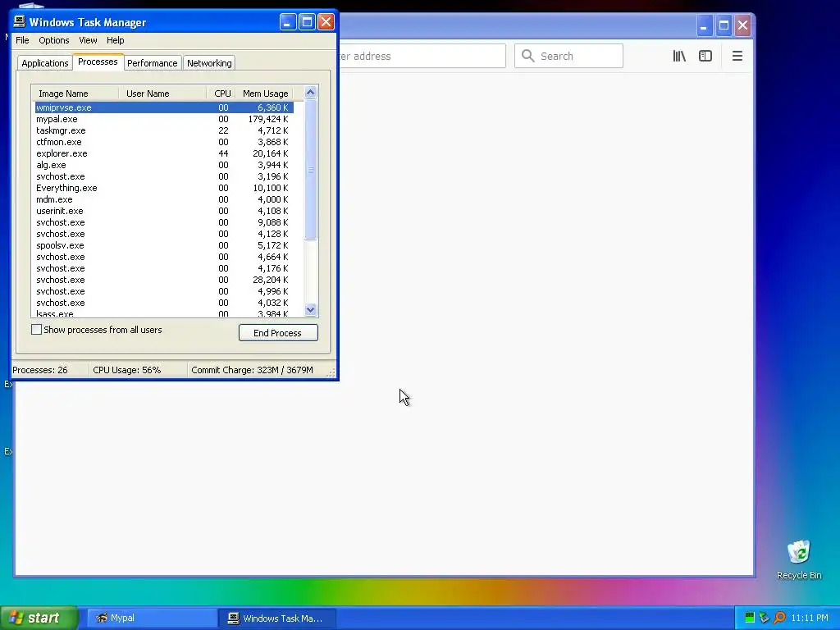The height and width of the screenshot is (630, 840).
Task: Maximize the Task Manager window
Action: click(x=307, y=22)
